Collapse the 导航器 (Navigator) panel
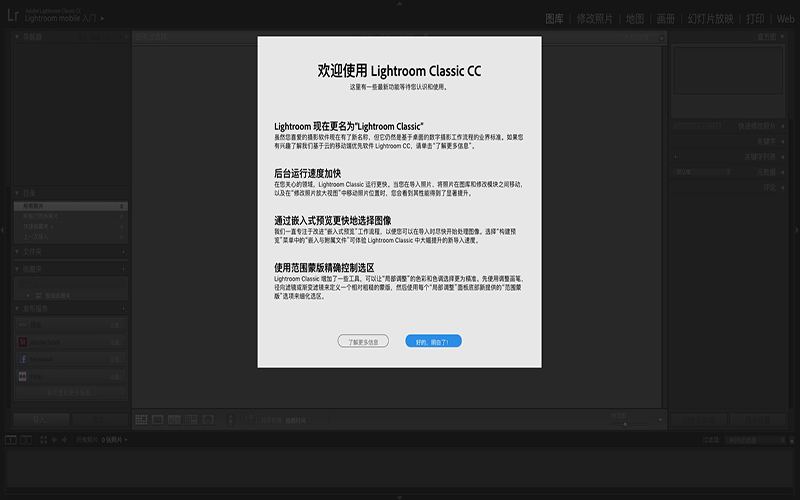 point(17,37)
